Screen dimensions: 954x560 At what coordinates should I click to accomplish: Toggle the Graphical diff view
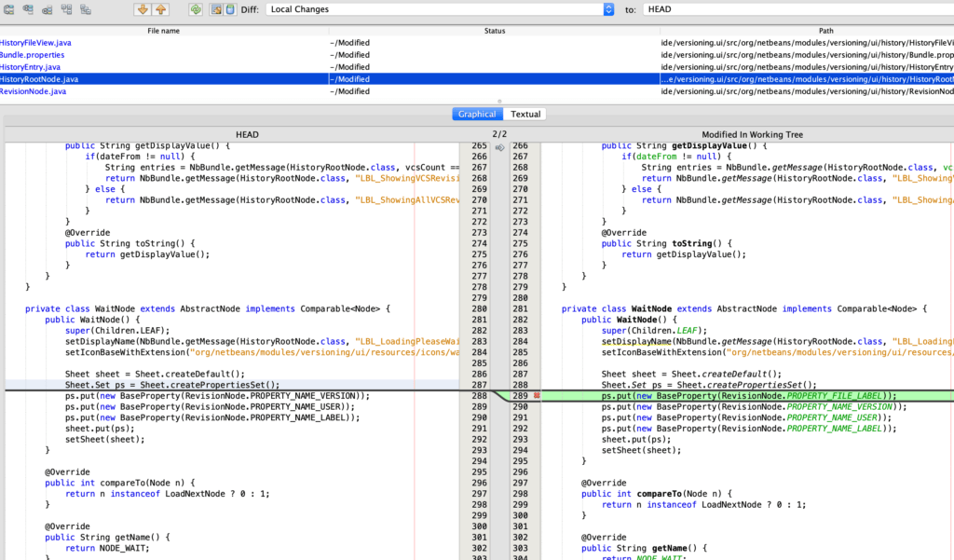477,114
